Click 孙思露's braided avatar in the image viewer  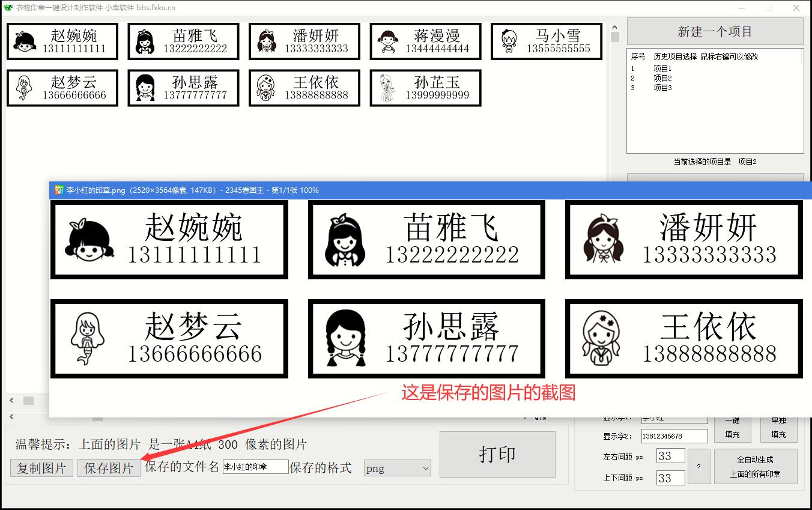pyautogui.click(x=345, y=339)
